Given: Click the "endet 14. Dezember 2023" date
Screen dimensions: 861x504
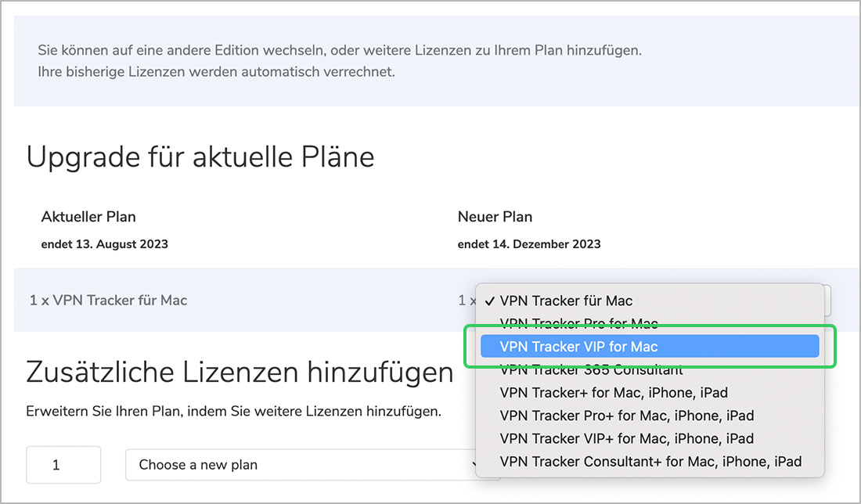Looking at the screenshot, I should point(529,244).
